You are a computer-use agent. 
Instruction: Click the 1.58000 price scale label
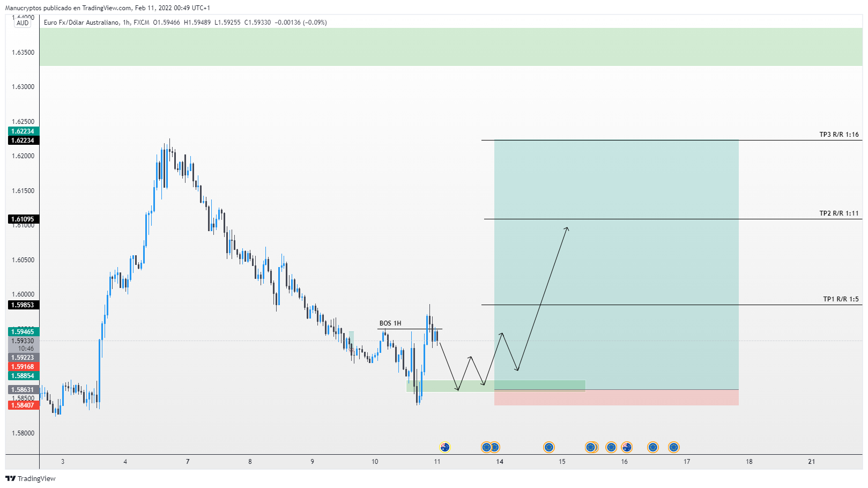[x=23, y=433]
